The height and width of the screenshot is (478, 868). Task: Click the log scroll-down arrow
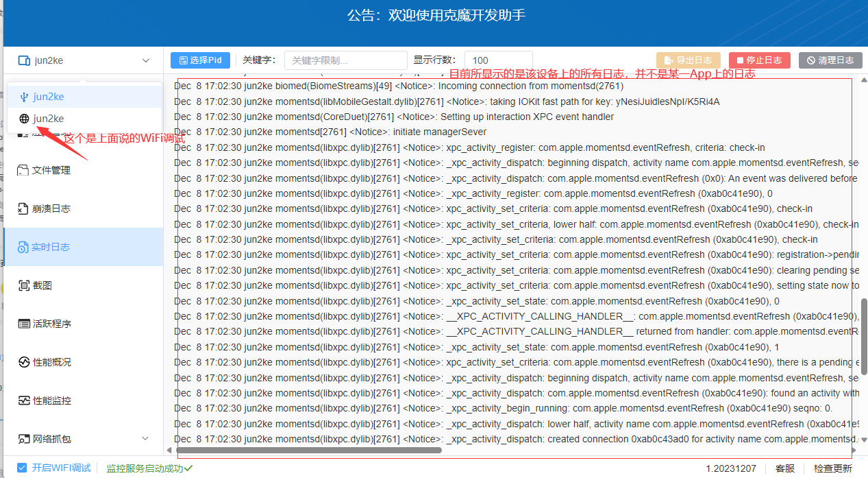(x=864, y=440)
